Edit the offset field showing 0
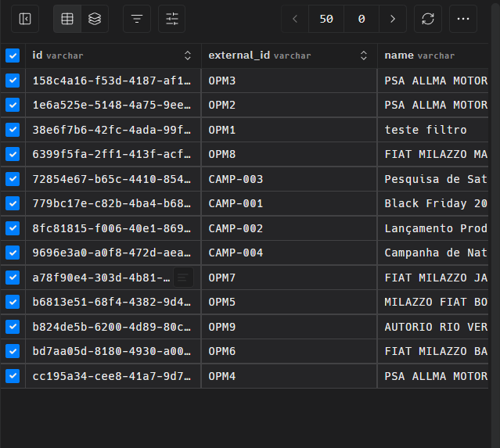Screen dimensions: 500x448 click(362, 19)
